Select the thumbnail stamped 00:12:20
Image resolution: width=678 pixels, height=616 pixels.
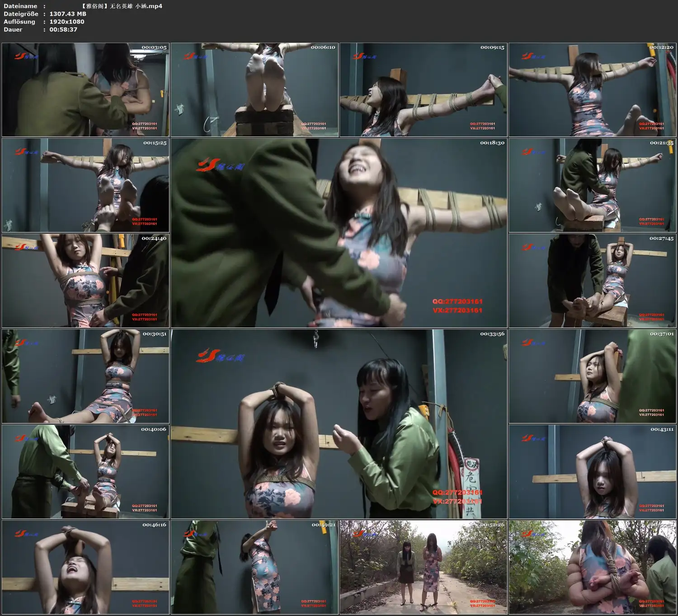pos(593,90)
